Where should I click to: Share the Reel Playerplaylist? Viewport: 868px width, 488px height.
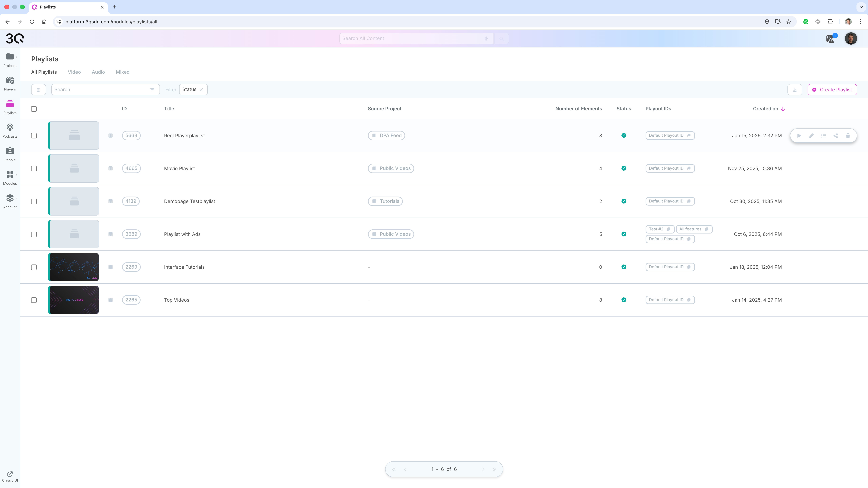836,136
